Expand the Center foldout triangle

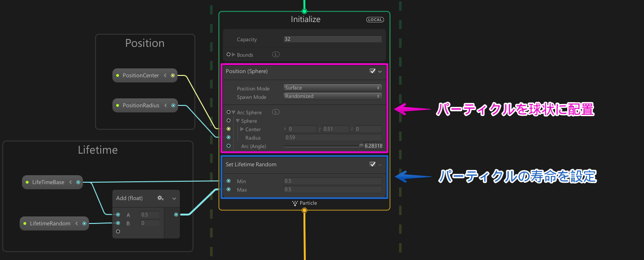pyautogui.click(x=242, y=129)
